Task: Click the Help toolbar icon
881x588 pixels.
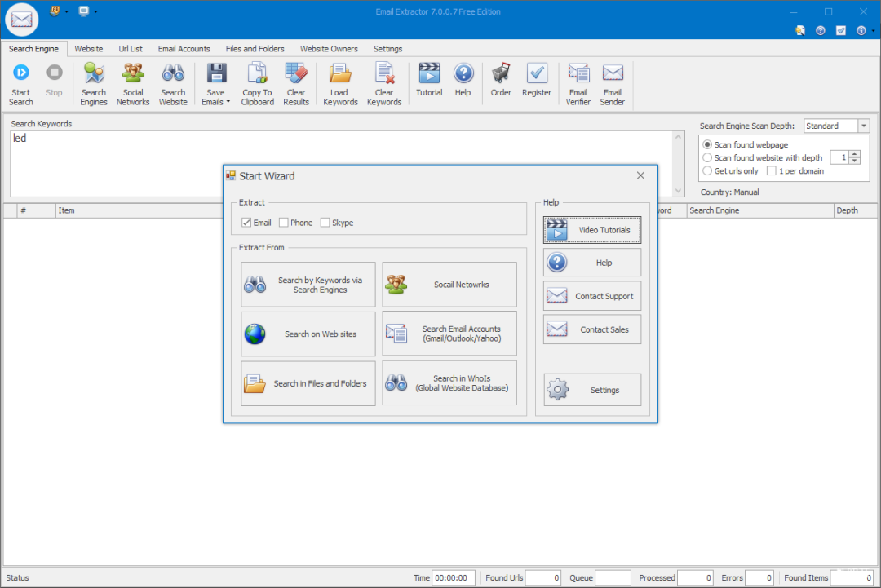Action: coord(463,73)
